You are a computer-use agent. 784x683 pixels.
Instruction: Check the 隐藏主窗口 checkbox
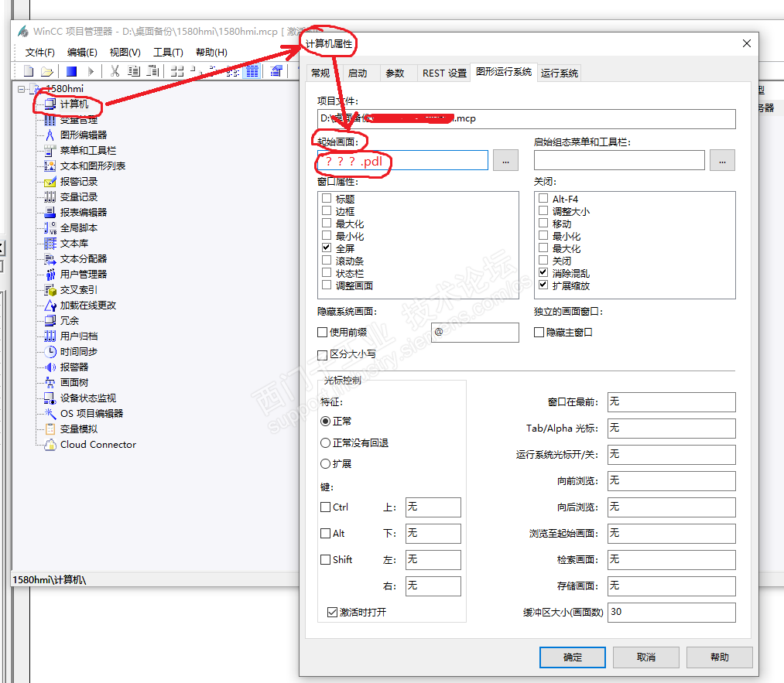tap(539, 333)
